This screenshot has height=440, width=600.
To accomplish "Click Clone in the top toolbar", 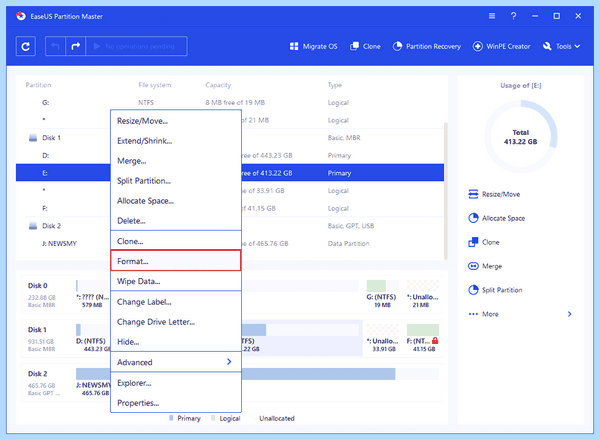I will (x=365, y=46).
